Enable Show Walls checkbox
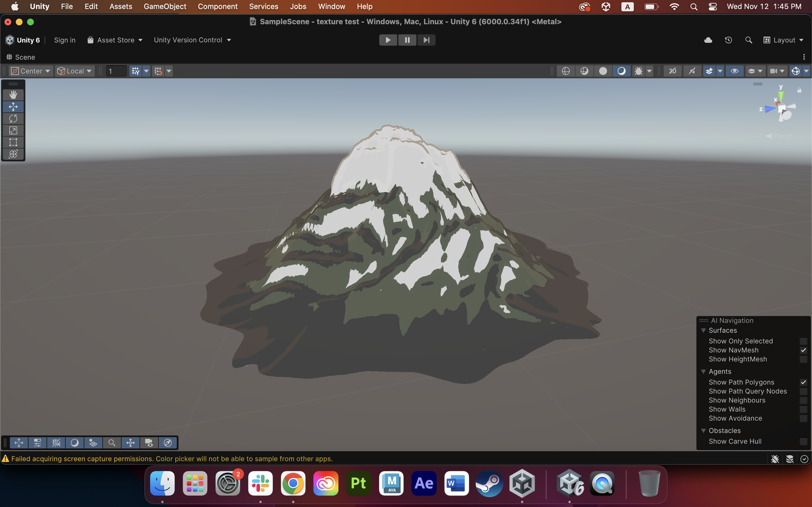 (x=803, y=410)
